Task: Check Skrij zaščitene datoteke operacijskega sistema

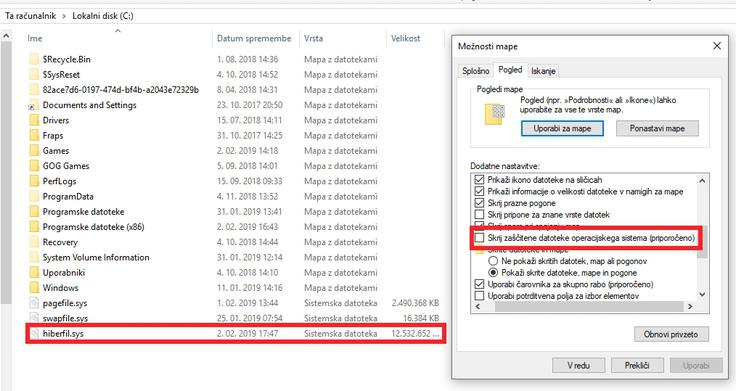Action: (x=479, y=238)
